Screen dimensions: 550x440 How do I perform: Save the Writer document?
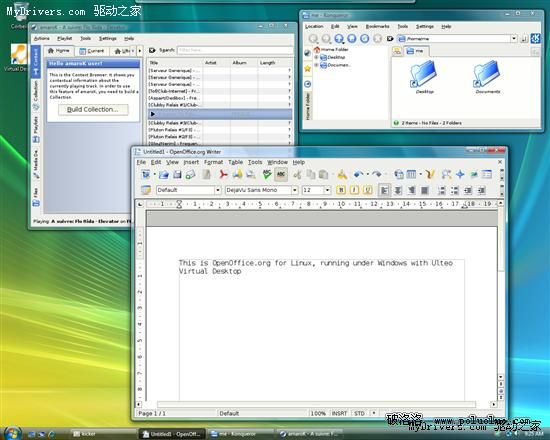[177, 174]
